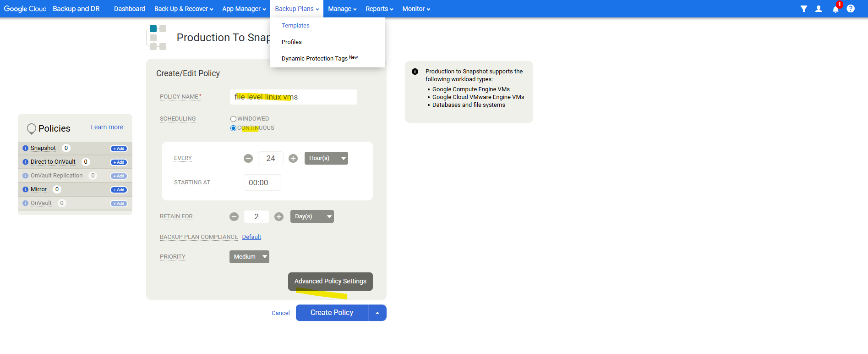Expand the Manage menu

(342, 9)
